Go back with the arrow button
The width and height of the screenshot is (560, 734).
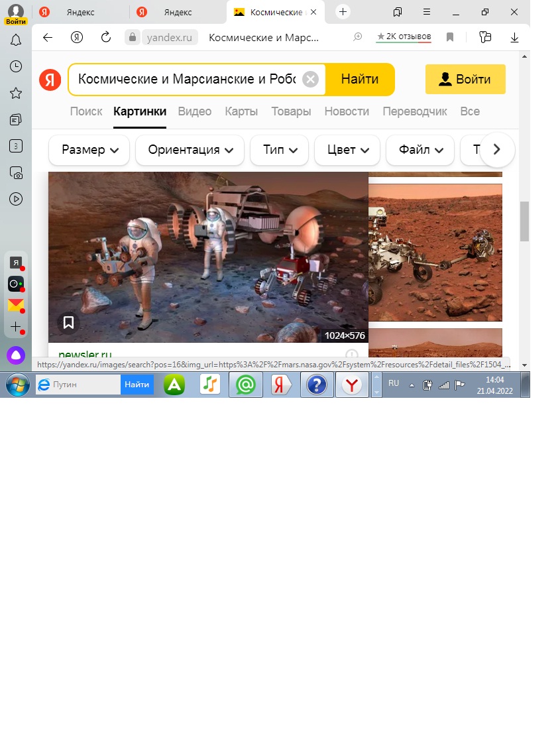tap(48, 37)
